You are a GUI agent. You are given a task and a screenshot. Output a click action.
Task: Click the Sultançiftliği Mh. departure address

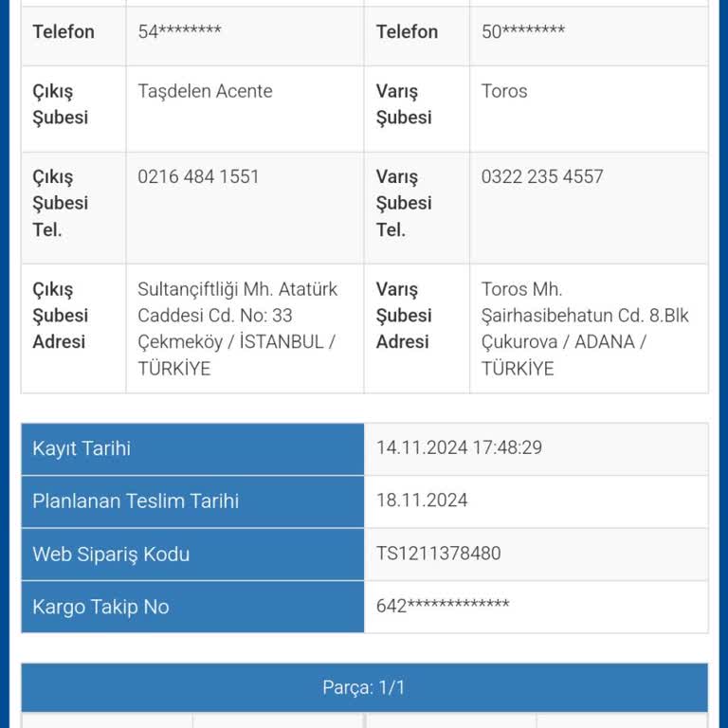pos(238,329)
